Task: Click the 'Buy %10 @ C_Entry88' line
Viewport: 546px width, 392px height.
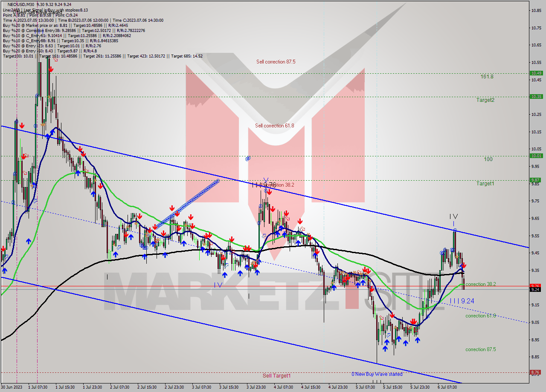Action: point(61,40)
